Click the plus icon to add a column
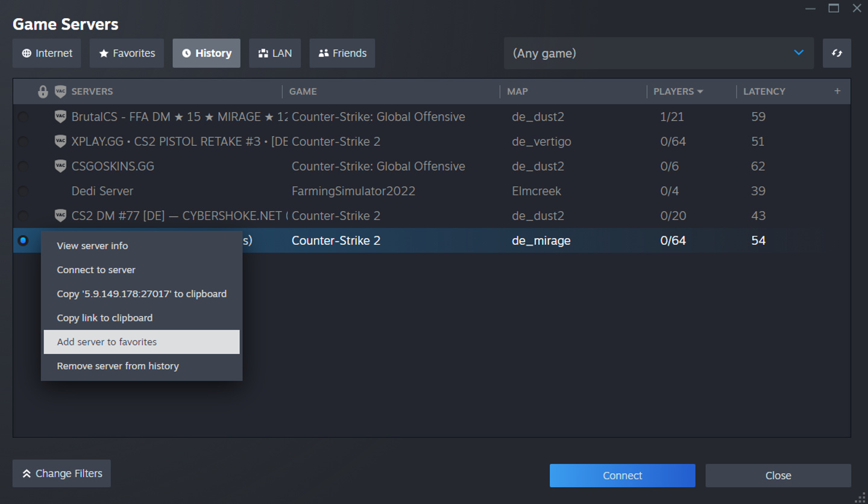868x504 pixels. [837, 91]
